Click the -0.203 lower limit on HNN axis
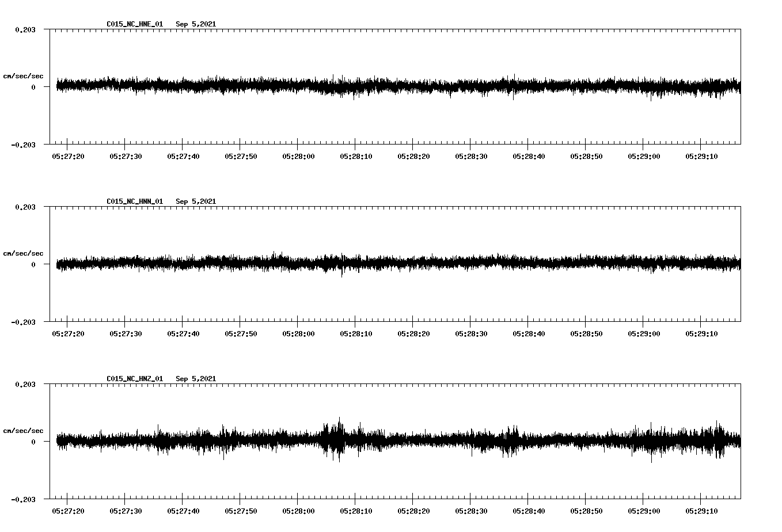Viewport: 782px width, 532px height. tap(23, 322)
